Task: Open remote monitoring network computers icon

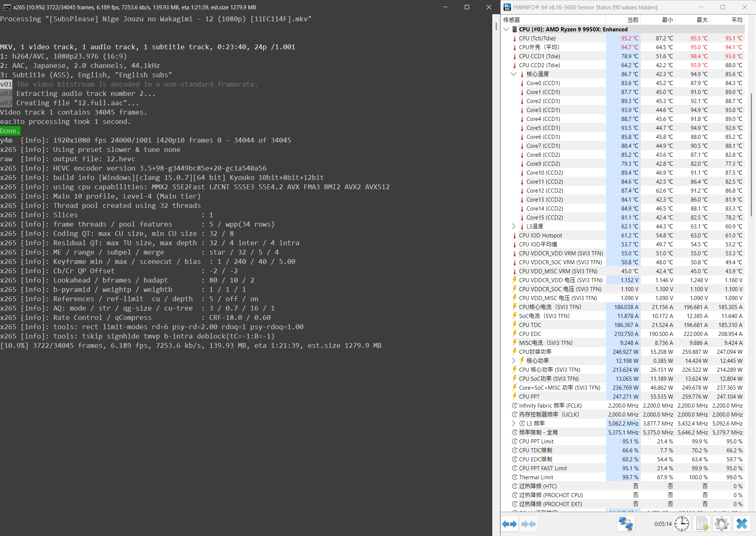Action: pos(625,524)
